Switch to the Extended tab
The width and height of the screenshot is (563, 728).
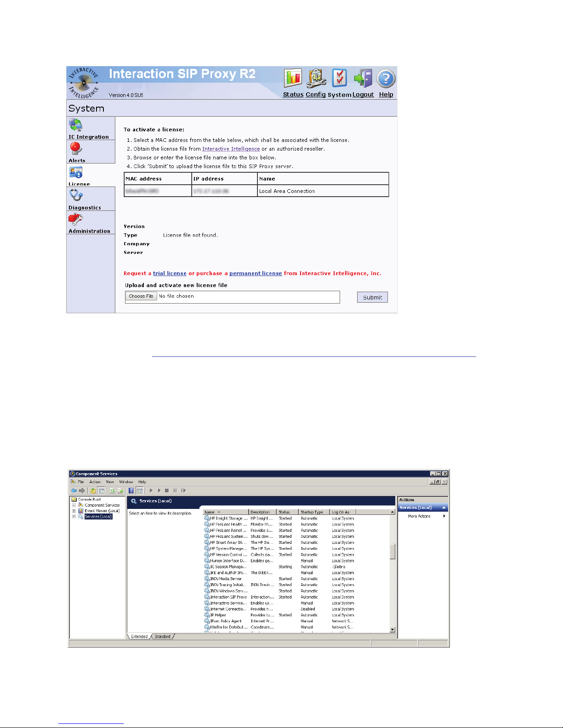(139, 637)
